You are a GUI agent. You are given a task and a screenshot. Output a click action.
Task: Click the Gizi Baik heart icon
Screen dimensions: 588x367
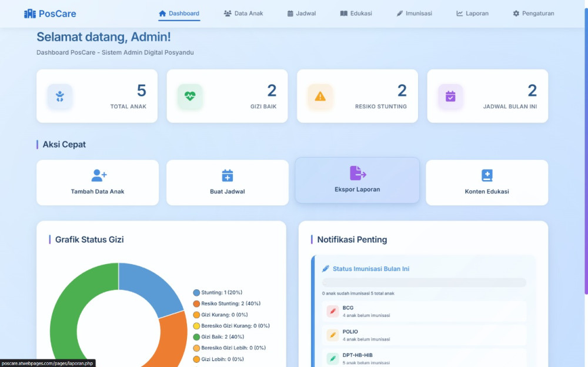[x=190, y=96]
